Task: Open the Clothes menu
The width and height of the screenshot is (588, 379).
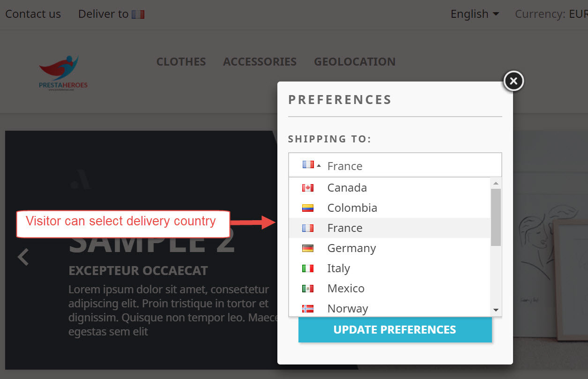Action: (181, 62)
